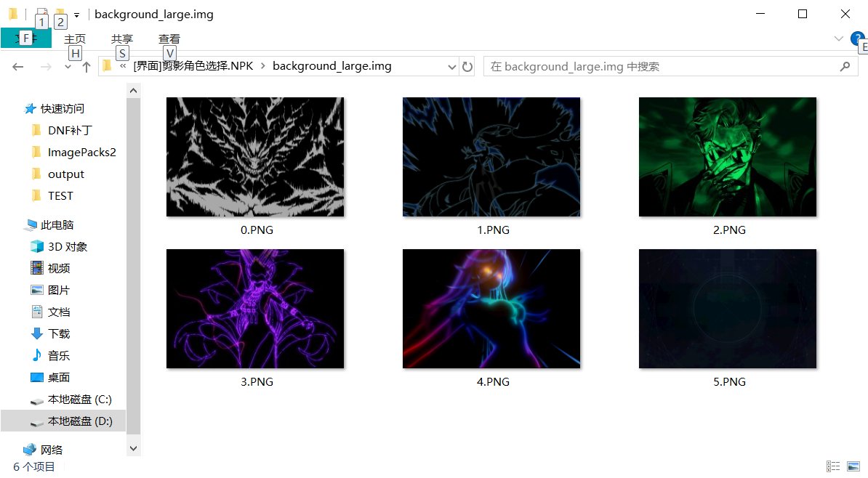Viewport: 868px width, 478px height.
Task: Click the 1.PNG file name
Action: click(493, 230)
